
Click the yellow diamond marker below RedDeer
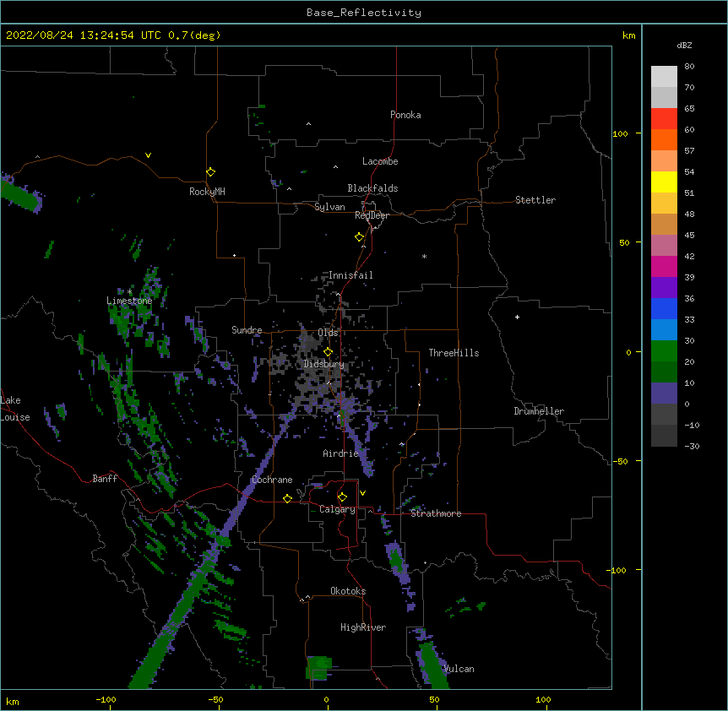(360, 237)
